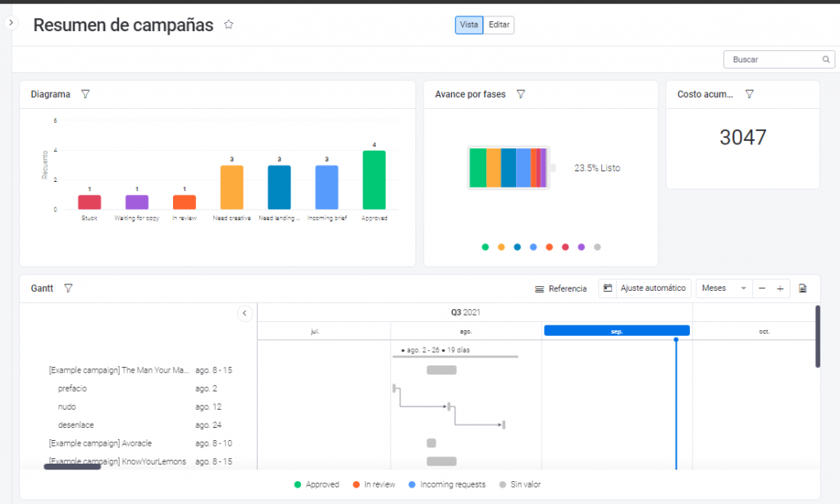This screenshot has width=840, height=504.
Task: Zoom in the Gantt with plus button
Action: tap(780, 288)
